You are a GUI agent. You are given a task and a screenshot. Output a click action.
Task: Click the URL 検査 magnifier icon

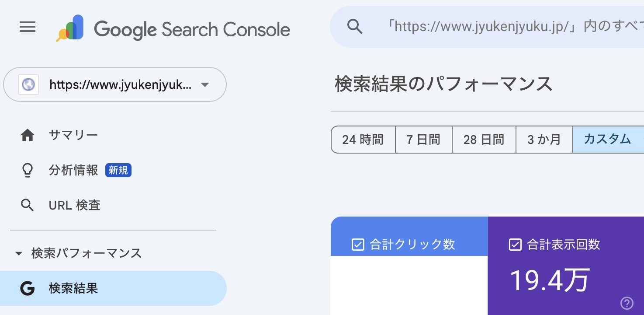pyautogui.click(x=28, y=205)
